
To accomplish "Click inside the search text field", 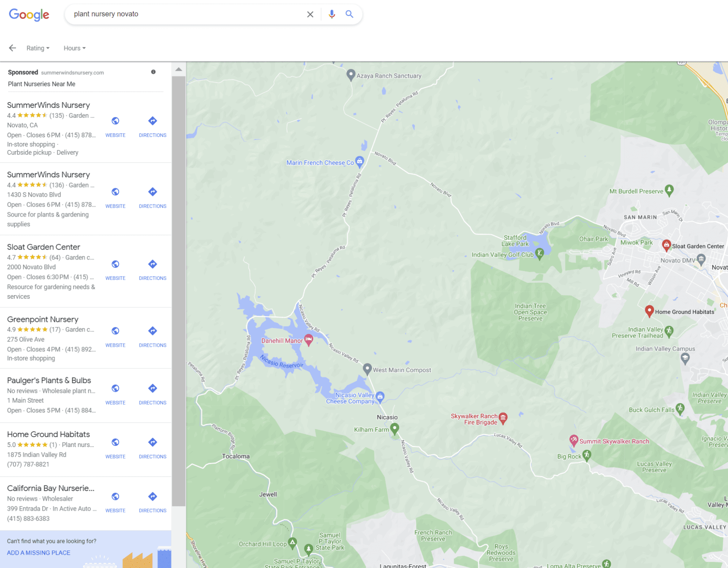I will click(182, 14).
